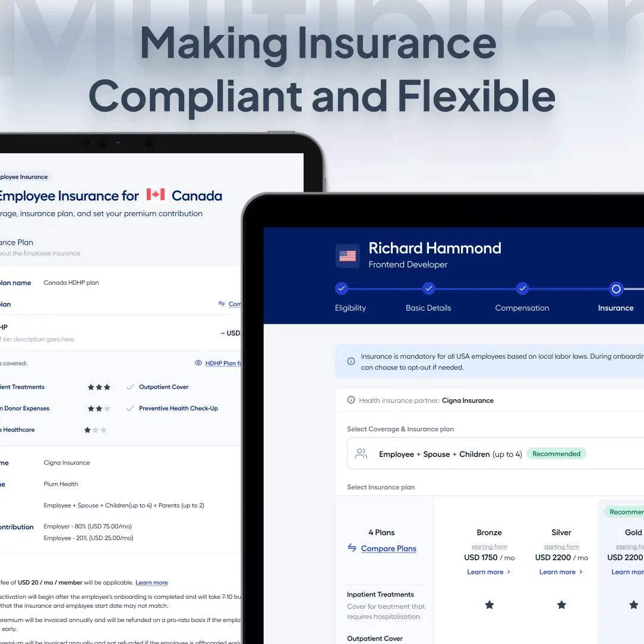Screen dimensions: 644x644
Task: Expand Silver plan Learn more chevron
Action: [x=581, y=572]
